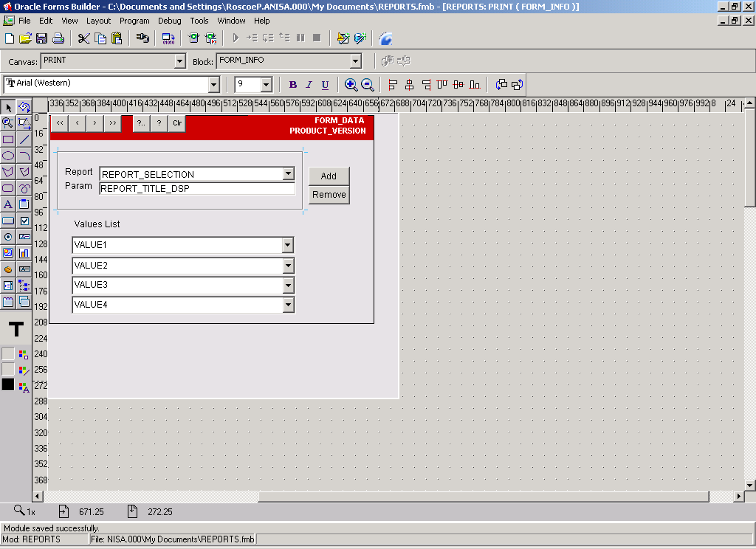Click the << first record button
Image resolution: width=756 pixels, height=549 pixels.
pos(60,123)
